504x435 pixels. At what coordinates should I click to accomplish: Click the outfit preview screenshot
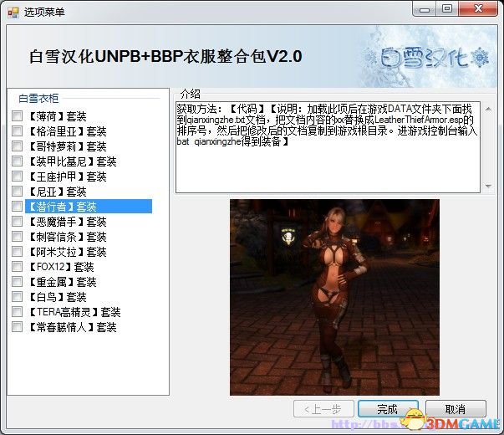point(334,297)
